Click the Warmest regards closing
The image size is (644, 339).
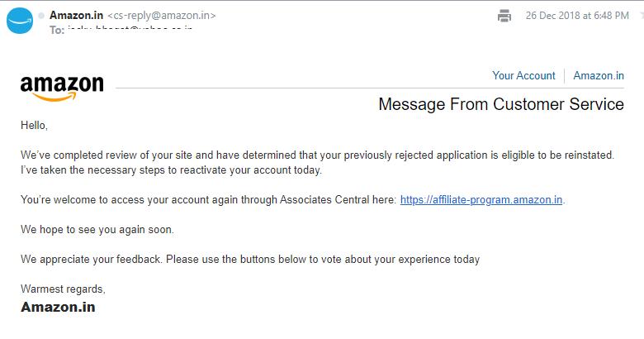tap(63, 289)
